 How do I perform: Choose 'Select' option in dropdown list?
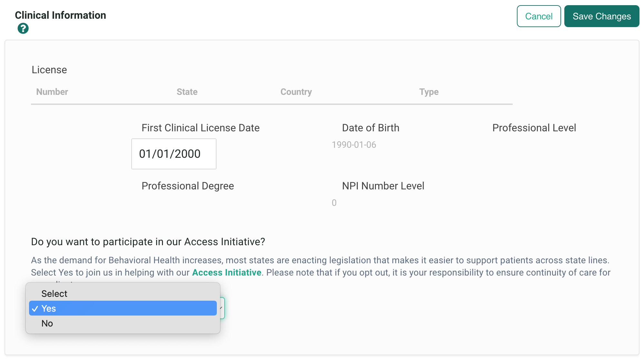tap(123, 294)
